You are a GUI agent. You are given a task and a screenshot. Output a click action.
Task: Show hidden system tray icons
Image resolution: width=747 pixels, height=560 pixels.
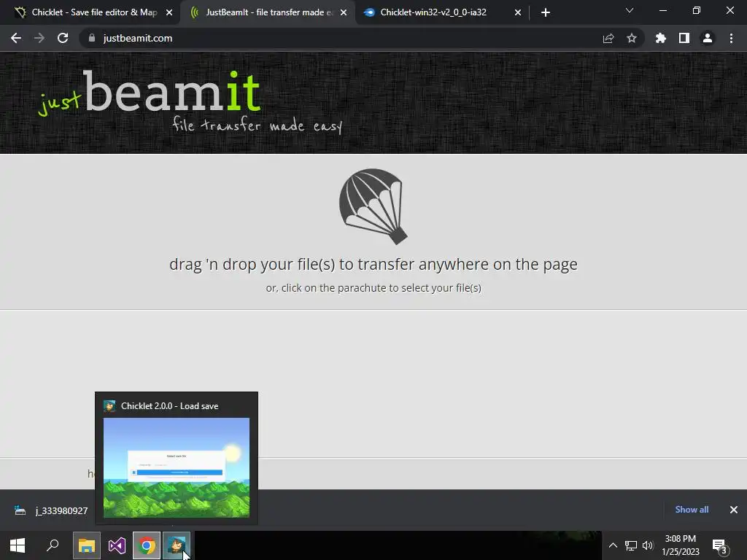point(613,545)
